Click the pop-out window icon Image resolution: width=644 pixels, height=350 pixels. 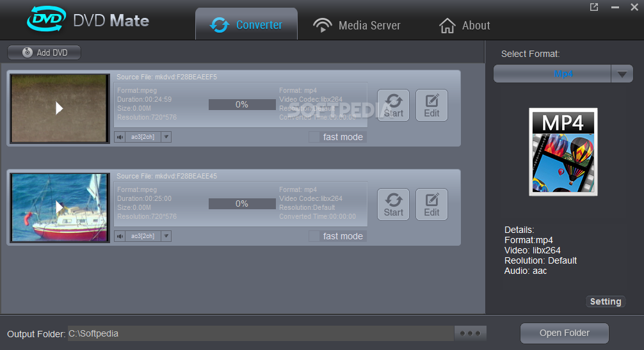594,7
